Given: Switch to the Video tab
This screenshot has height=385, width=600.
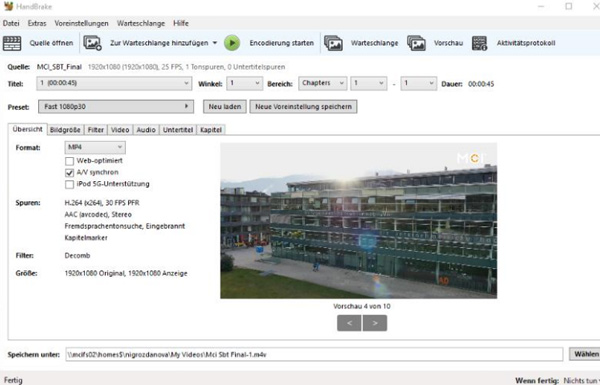Looking at the screenshot, I should point(120,130).
